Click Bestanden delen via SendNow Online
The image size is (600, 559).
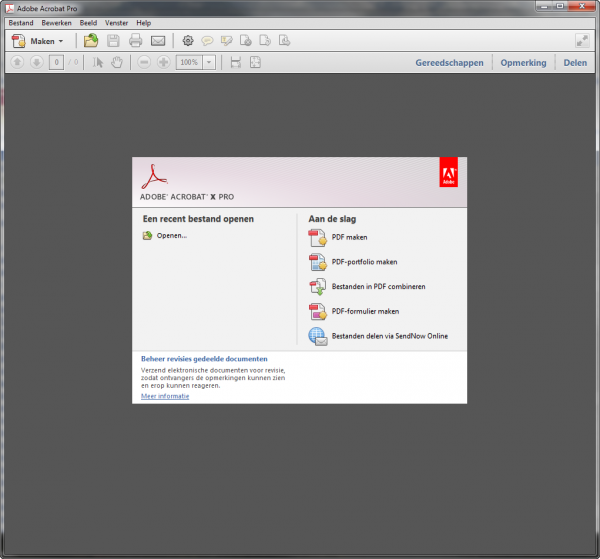point(390,336)
